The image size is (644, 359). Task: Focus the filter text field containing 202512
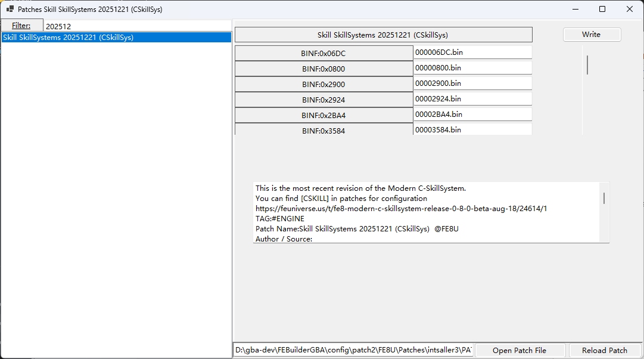137,26
